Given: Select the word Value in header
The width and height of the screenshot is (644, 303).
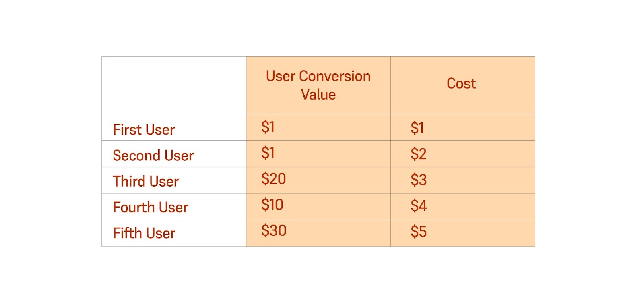Looking at the screenshot, I should click(318, 95).
